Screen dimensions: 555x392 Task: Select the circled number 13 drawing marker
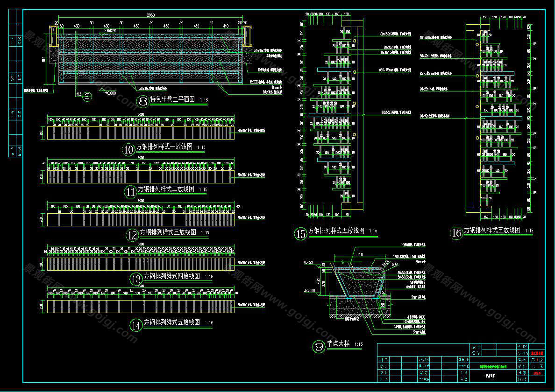click(x=136, y=279)
